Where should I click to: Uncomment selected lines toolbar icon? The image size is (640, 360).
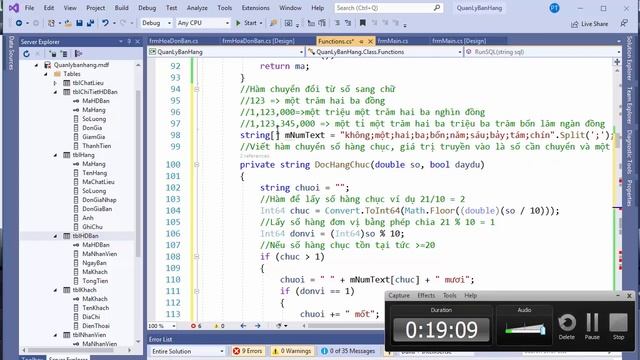coord(348,23)
